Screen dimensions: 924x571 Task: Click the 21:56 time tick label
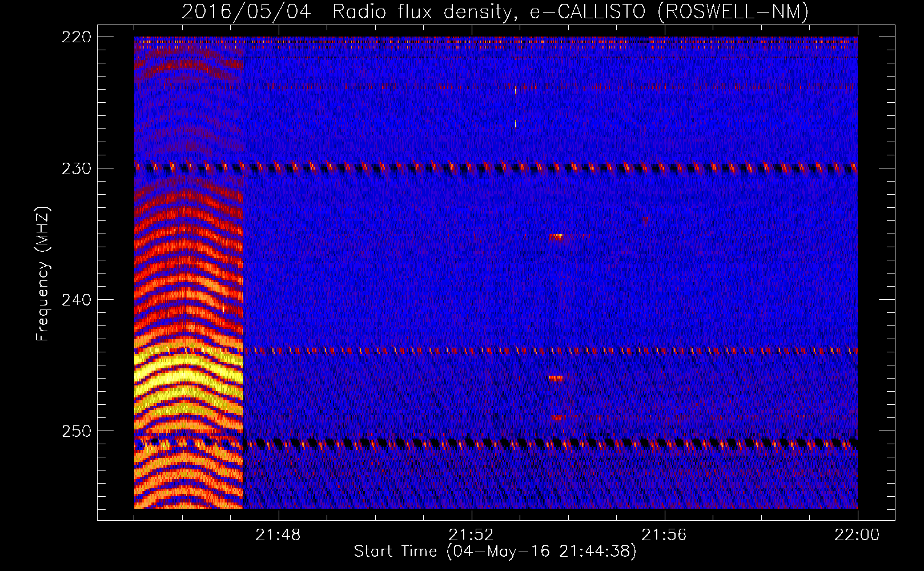[664, 535]
